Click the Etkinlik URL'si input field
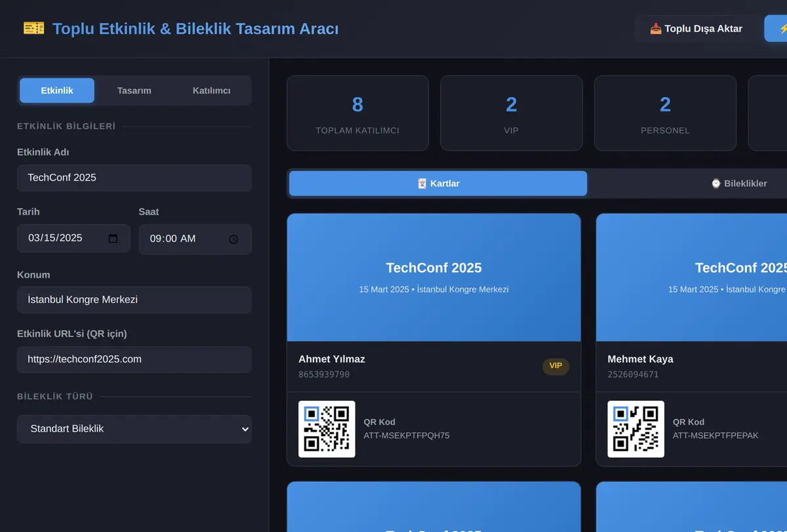The image size is (787, 532). point(134,359)
